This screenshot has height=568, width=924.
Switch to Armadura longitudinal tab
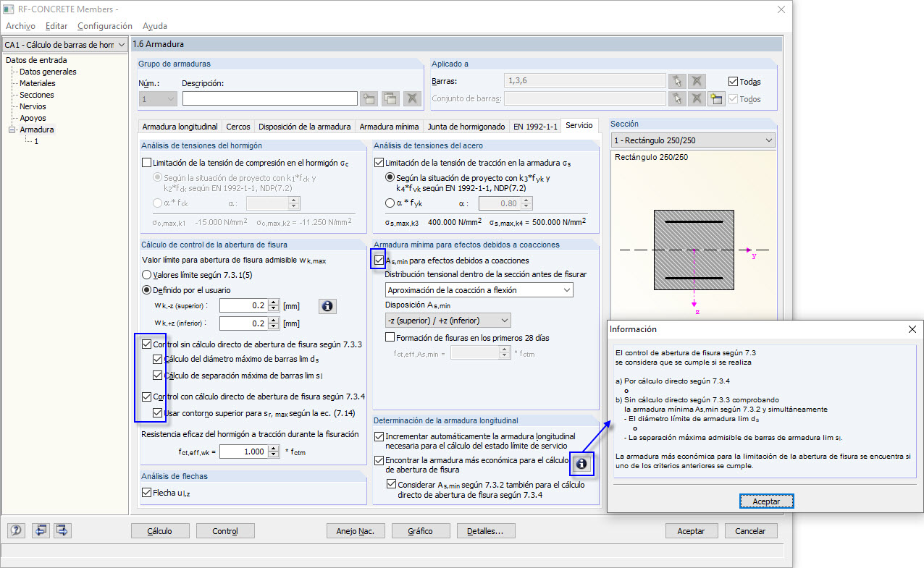click(x=180, y=126)
